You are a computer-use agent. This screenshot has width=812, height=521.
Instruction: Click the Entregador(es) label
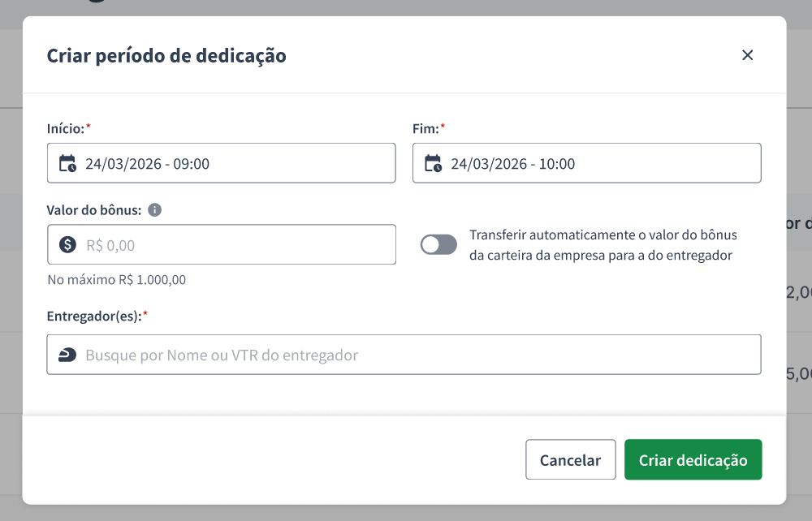point(94,316)
